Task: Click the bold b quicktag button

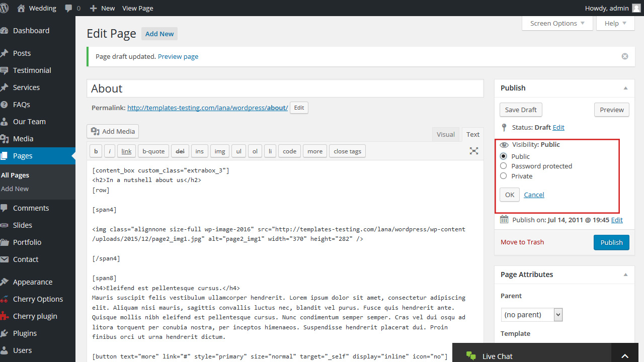Action: click(96, 151)
